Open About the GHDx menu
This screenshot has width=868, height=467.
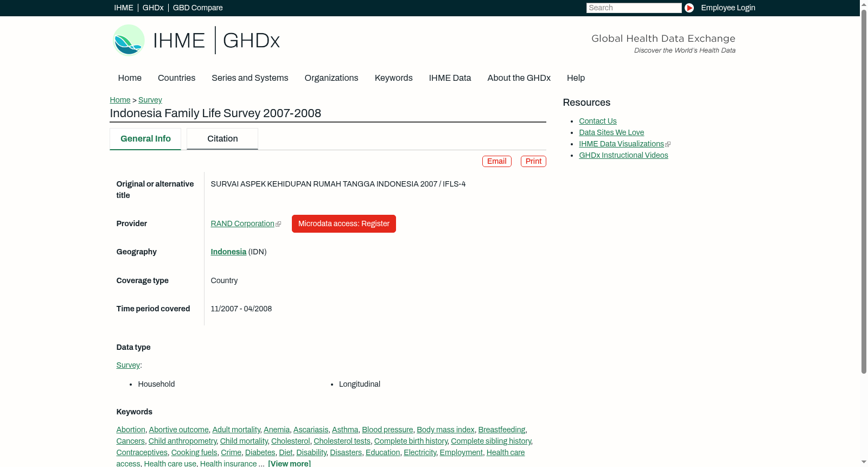(519, 78)
